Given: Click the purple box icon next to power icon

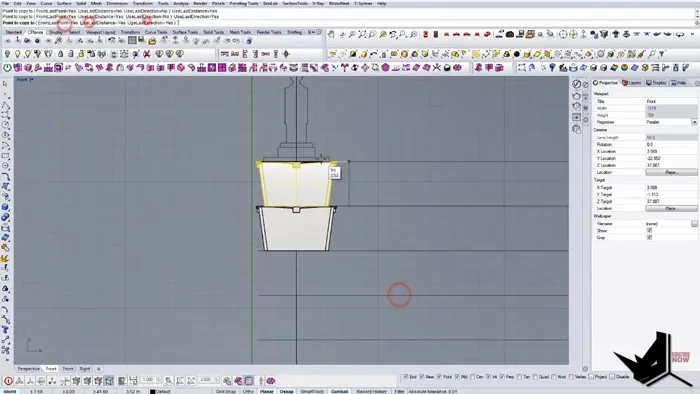Looking at the screenshot, I should [17, 68].
